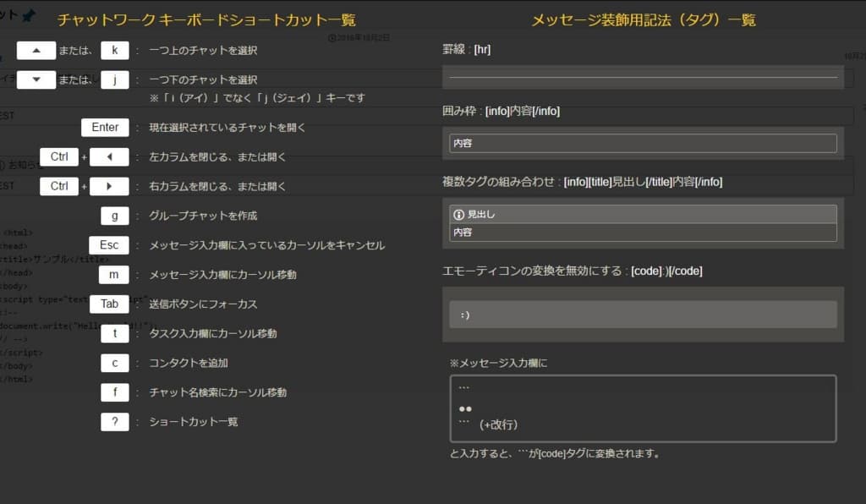Click the 'm' key cap
This screenshot has width=866, height=504.
click(x=114, y=274)
